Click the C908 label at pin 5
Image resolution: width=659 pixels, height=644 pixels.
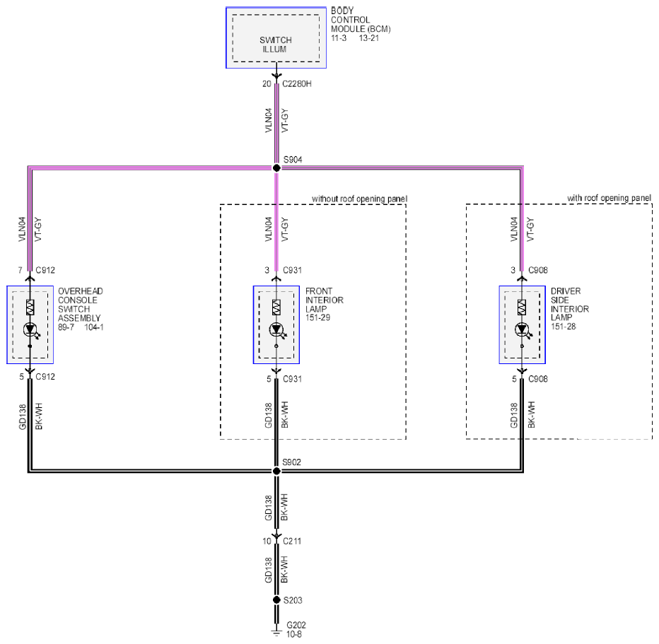[538, 379]
